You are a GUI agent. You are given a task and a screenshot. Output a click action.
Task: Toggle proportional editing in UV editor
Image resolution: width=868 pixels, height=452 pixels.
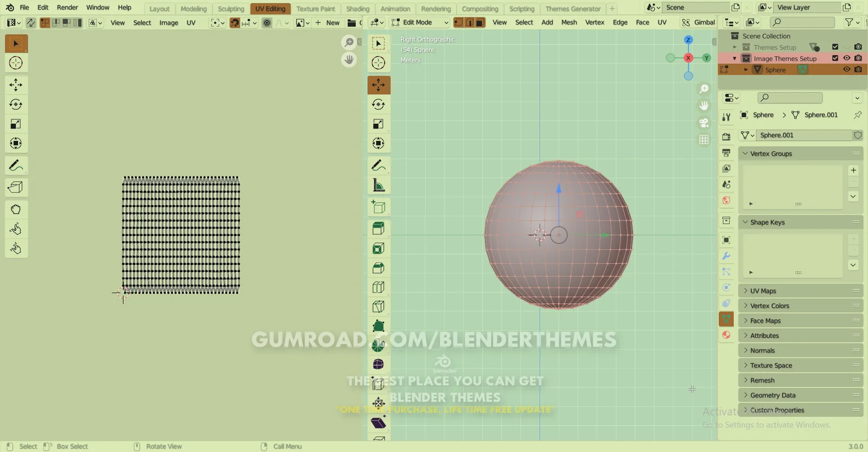pyautogui.click(x=267, y=23)
